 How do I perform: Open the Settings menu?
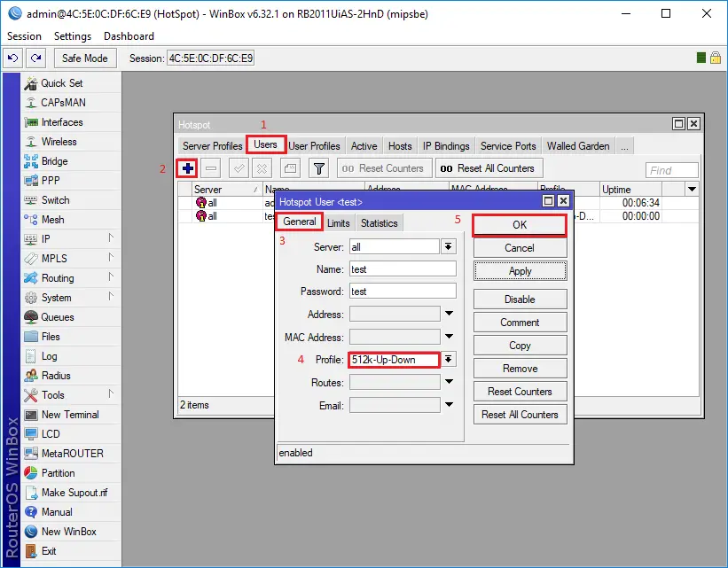click(x=73, y=36)
